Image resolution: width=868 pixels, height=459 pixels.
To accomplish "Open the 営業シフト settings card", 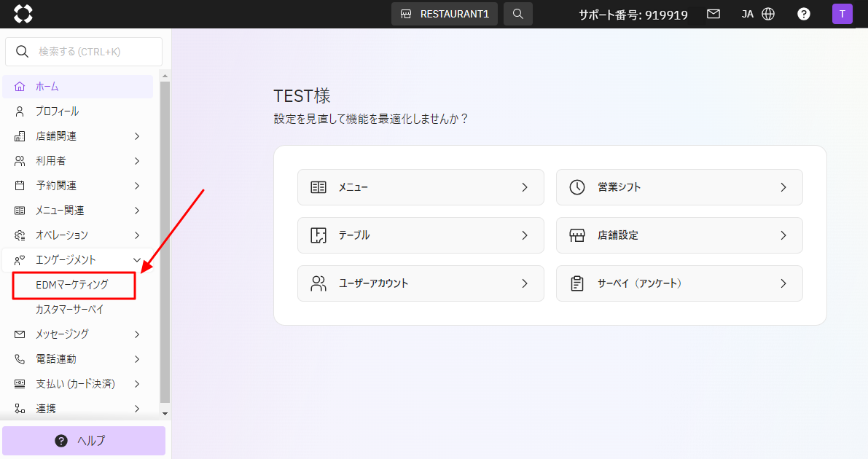I will (679, 187).
